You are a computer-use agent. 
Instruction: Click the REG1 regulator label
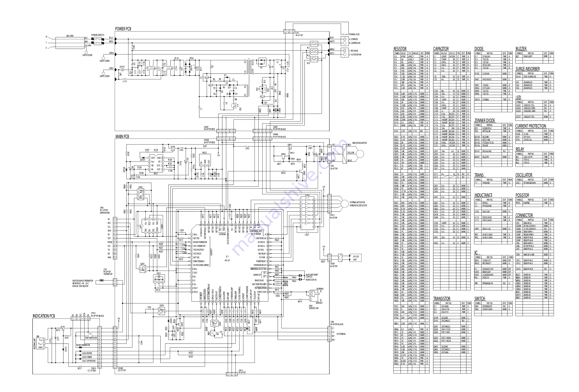point(156,174)
